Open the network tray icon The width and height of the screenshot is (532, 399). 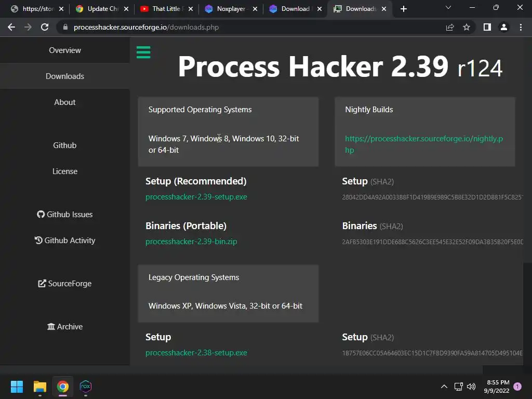tap(459, 387)
